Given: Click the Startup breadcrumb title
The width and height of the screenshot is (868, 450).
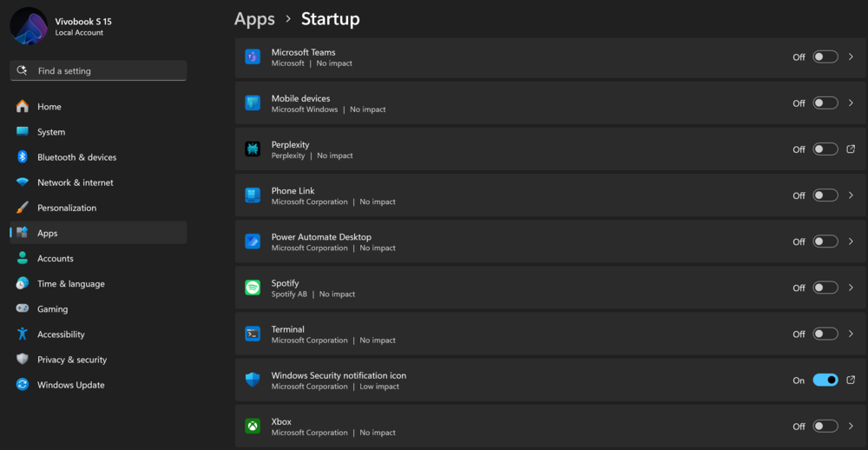Looking at the screenshot, I should coord(331,19).
